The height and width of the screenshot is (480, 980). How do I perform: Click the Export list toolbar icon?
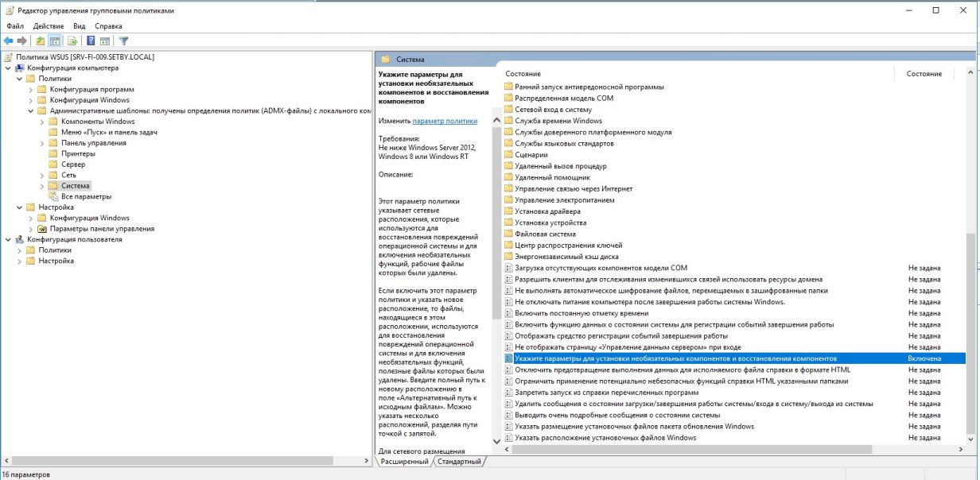click(74, 40)
